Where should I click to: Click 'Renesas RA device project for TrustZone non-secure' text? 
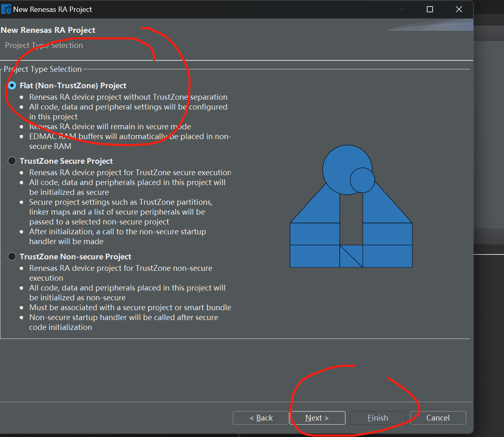pos(121,273)
